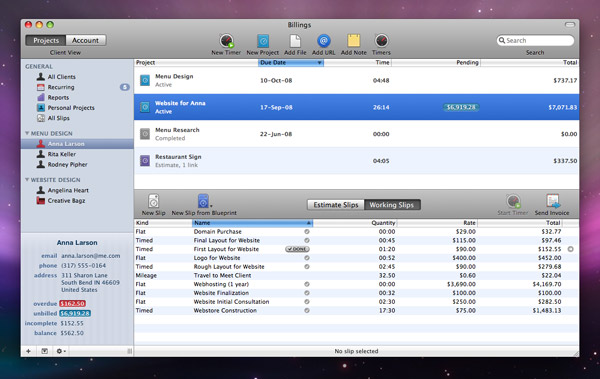Collapse the MENU DESIGN group

coord(27,133)
